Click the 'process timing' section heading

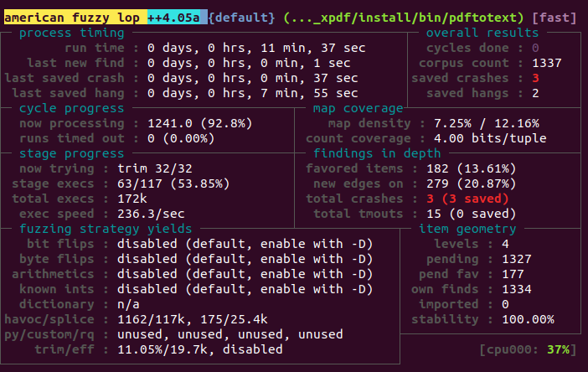pyautogui.click(x=72, y=33)
